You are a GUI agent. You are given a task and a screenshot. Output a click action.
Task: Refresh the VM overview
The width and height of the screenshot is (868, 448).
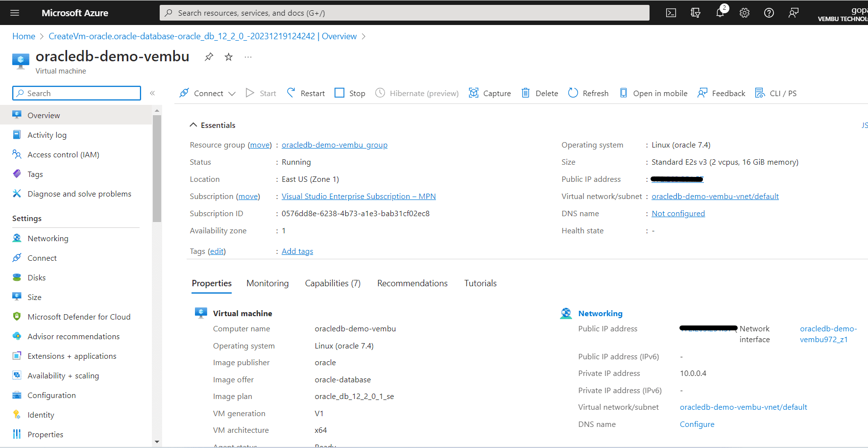tap(588, 93)
